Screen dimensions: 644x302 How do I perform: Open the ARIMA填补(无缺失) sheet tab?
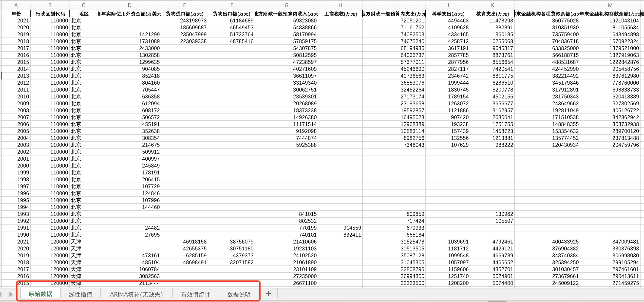click(136, 294)
